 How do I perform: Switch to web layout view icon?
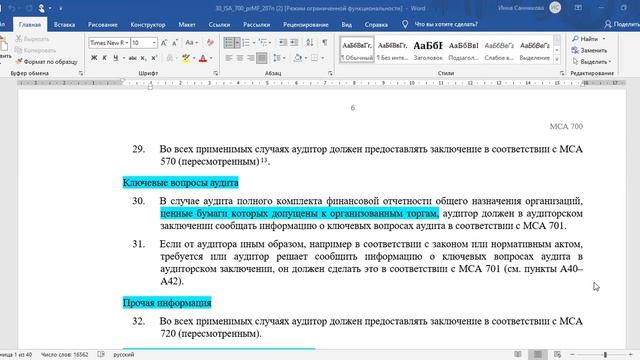tap(558, 354)
